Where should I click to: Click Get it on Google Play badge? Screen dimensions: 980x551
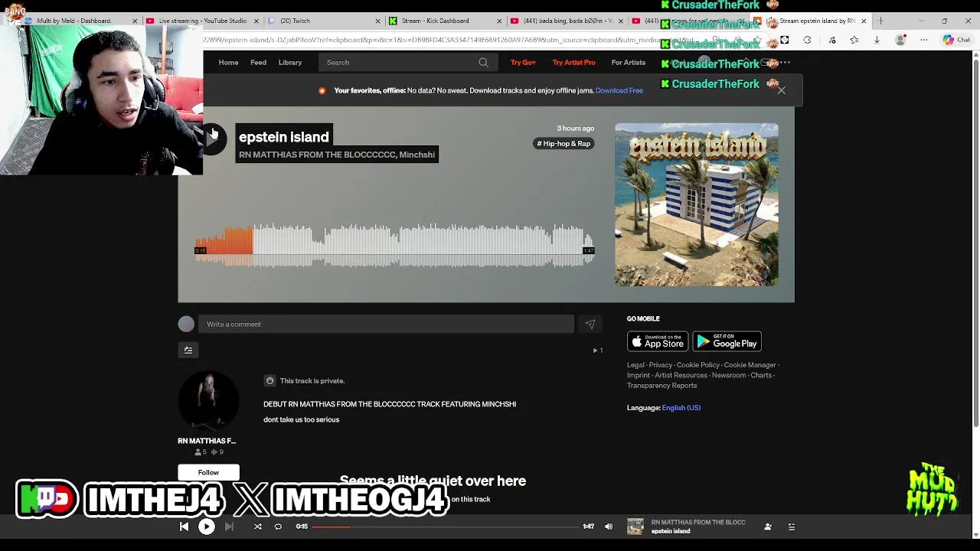coord(727,341)
